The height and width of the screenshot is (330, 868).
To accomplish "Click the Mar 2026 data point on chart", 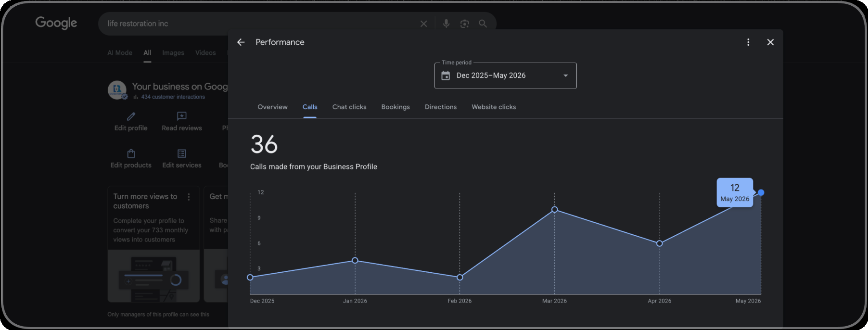I will [554, 210].
